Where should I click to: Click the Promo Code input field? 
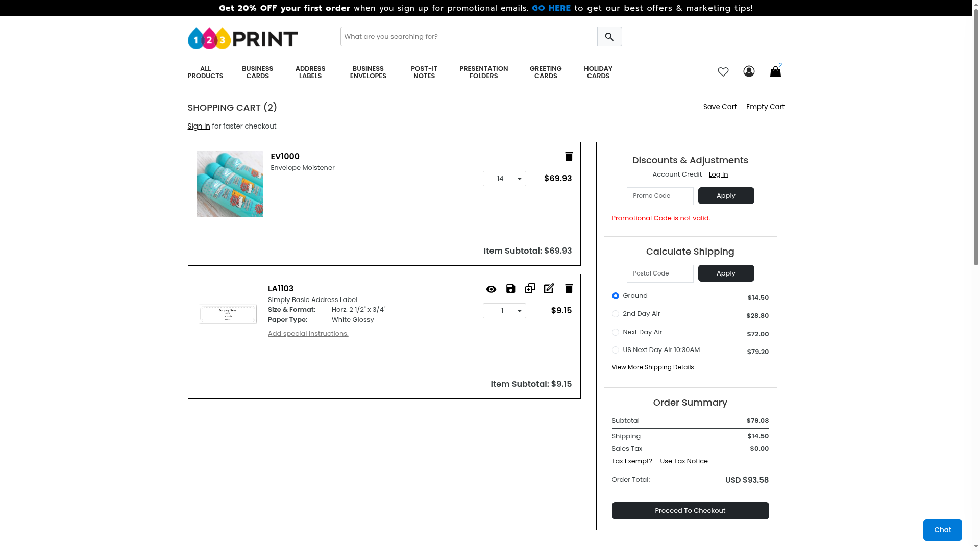659,196
